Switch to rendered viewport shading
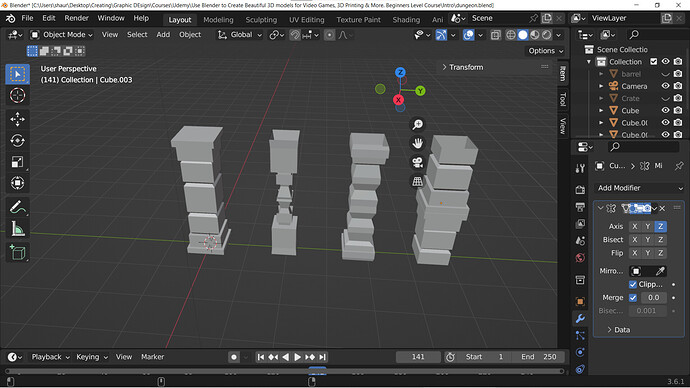Viewport: 690px width, 388px height. click(x=547, y=35)
